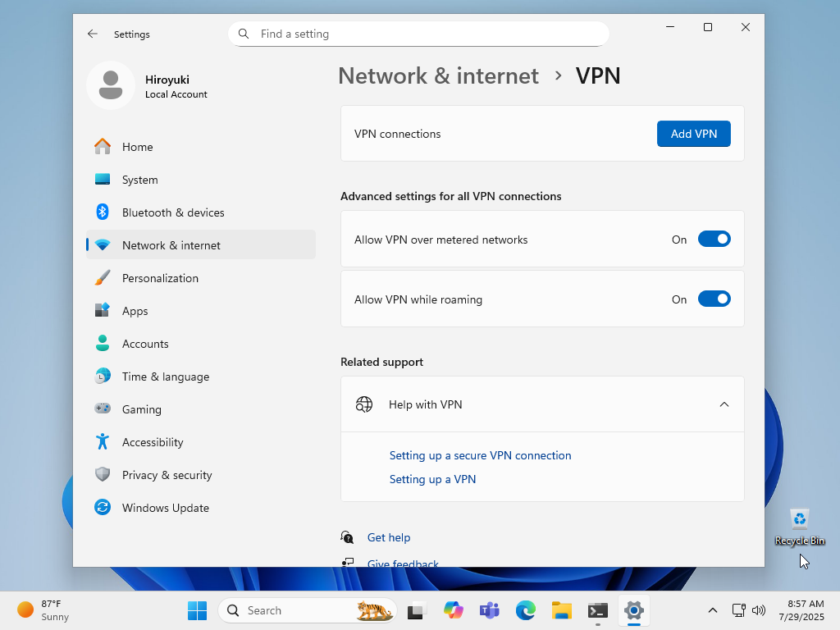
Task: Disable Allow VPN over metered networks
Action: 714,239
